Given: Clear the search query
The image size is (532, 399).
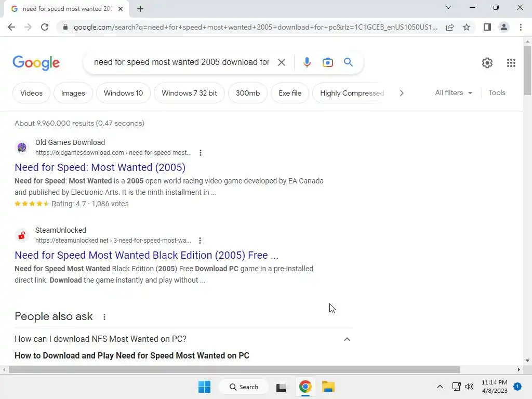Looking at the screenshot, I should pyautogui.click(x=281, y=62).
